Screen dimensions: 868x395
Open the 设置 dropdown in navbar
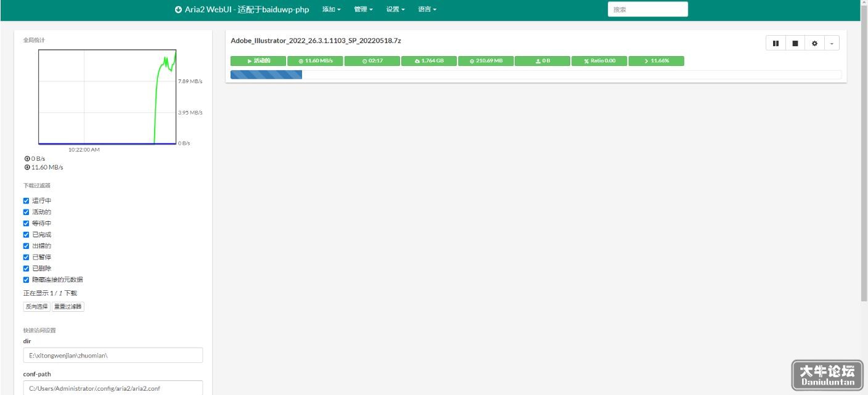click(x=396, y=9)
